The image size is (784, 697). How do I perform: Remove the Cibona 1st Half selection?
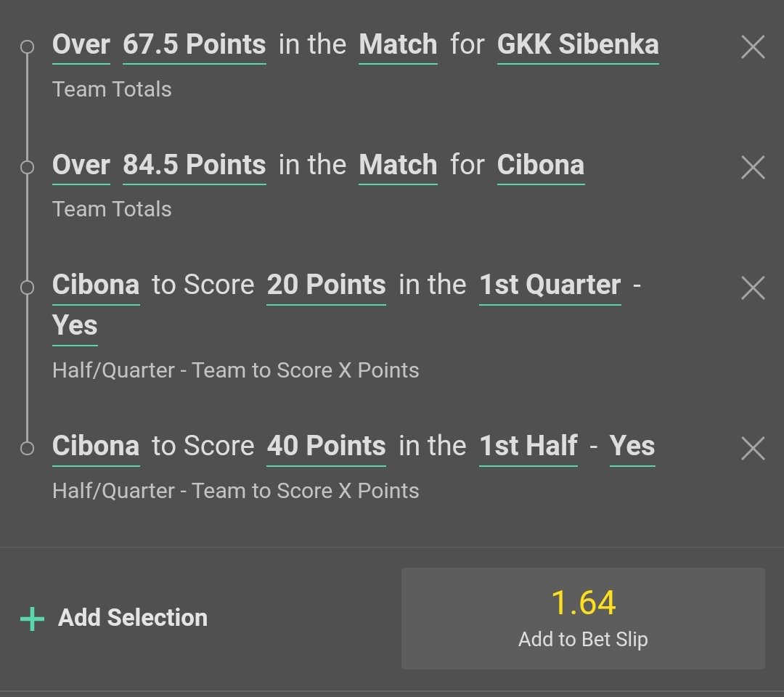click(753, 449)
